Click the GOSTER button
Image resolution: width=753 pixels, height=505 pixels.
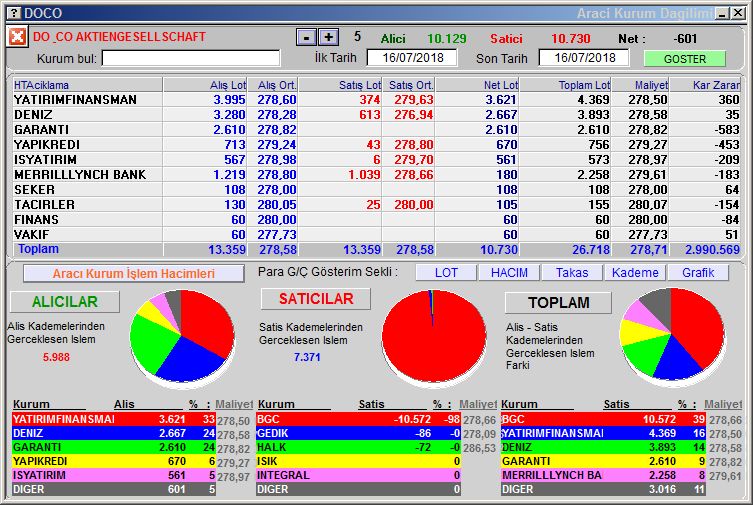pyautogui.click(x=685, y=59)
